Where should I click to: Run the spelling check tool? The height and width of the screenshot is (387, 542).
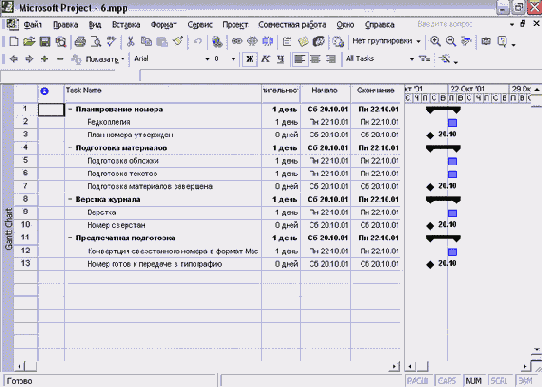(111, 42)
